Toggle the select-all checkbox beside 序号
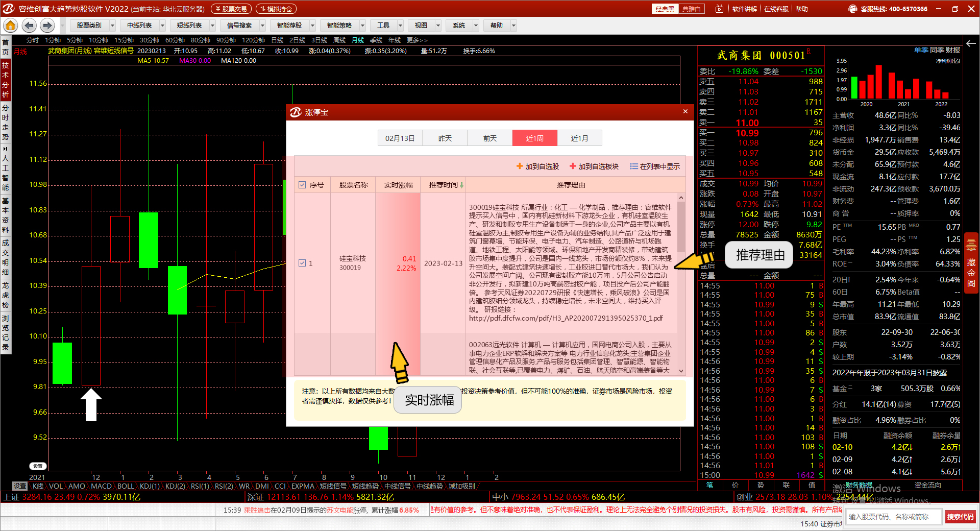The image size is (980, 531). click(x=302, y=185)
